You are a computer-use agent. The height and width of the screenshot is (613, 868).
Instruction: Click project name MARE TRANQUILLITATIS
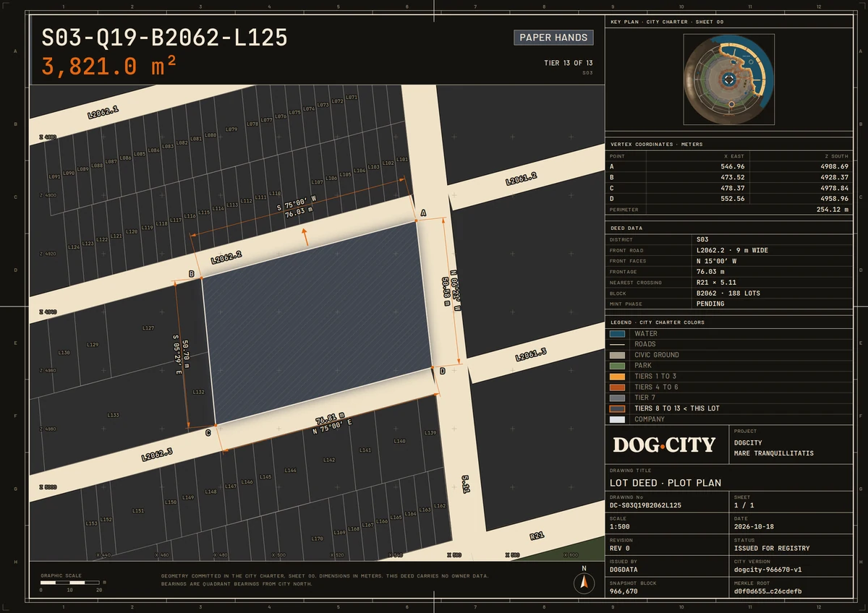click(x=774, y=453)
